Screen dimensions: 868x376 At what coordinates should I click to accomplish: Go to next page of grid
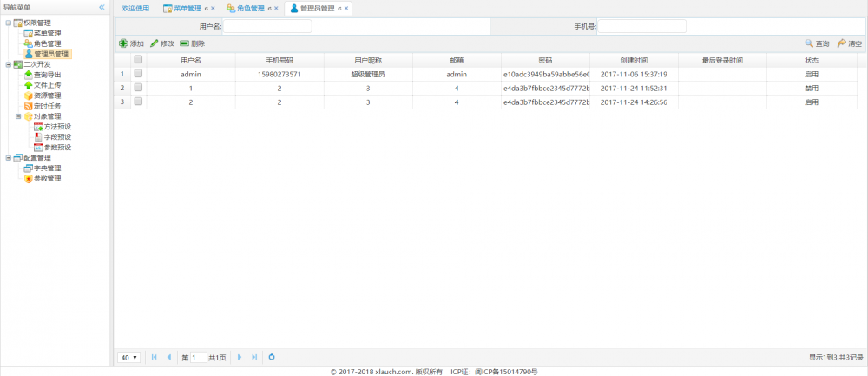pos(240,357)
